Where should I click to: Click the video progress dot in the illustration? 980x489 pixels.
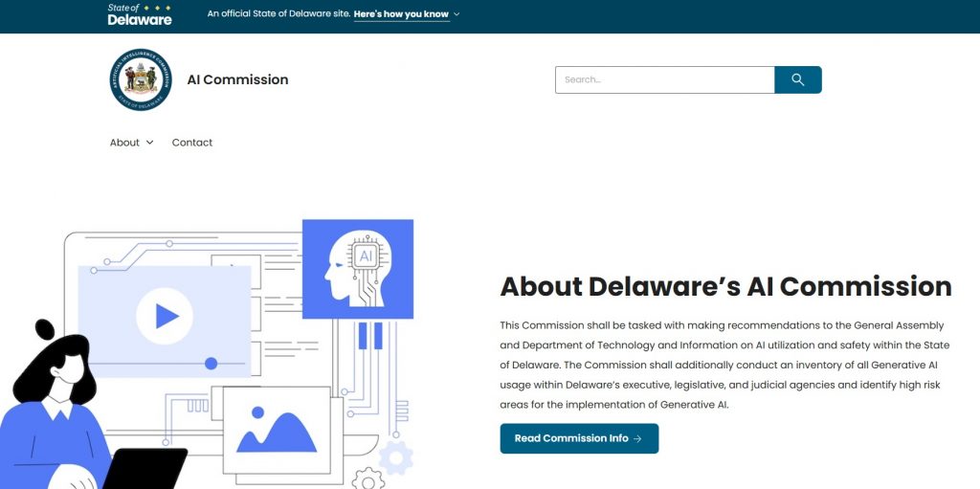coord(212,364)
